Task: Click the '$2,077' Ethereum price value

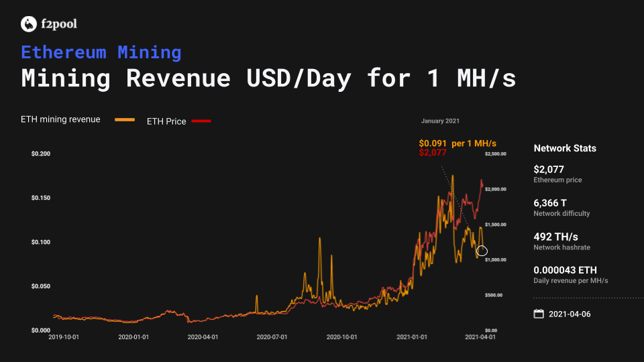Action: (549, 170)
